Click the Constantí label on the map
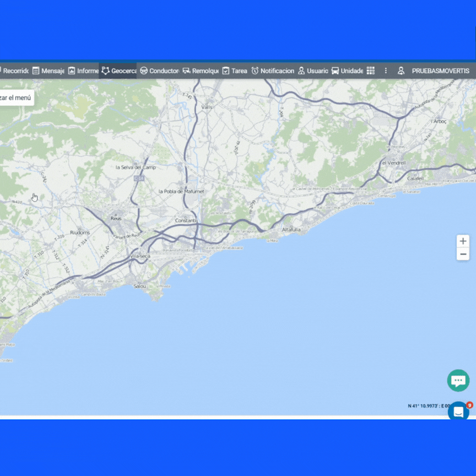The width and height of the screenshot is (476, 476). [x=186, y=220]
